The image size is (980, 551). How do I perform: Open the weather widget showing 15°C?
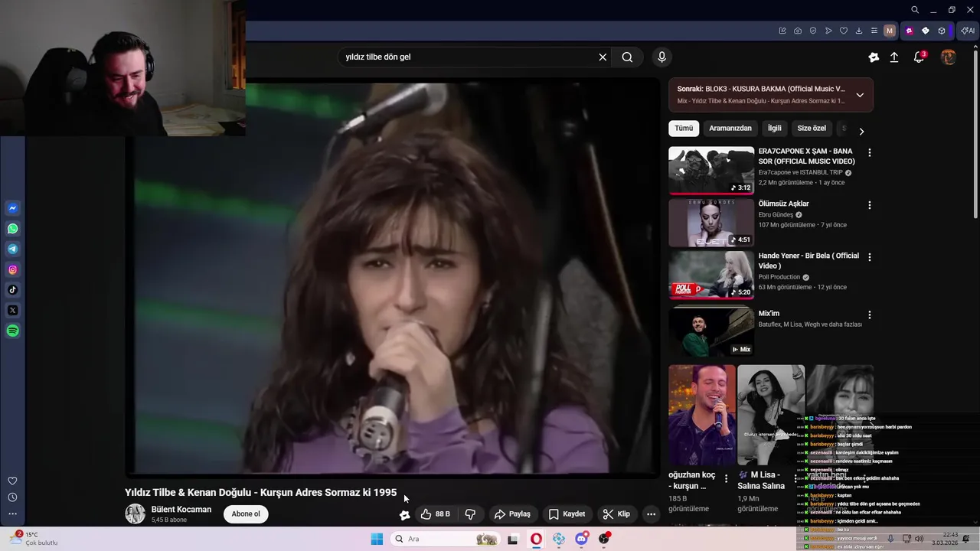click(34, 539)
